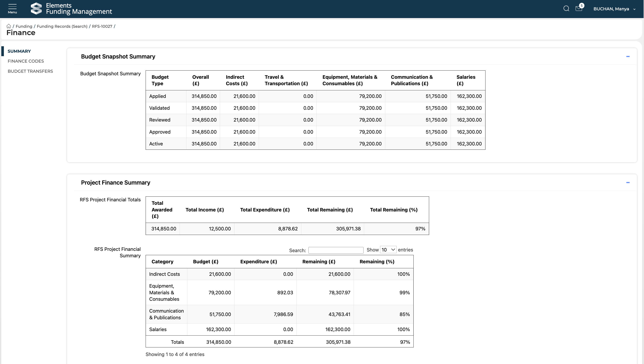This screenshot has height=364, width=644.
Task: Open the messages envelope icon
Action: pyautogui.click(x=579, y=9)
